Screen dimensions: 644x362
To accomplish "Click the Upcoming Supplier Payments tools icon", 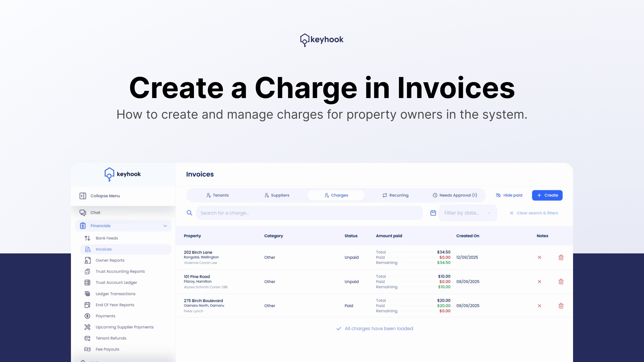I will coord(87,327).
